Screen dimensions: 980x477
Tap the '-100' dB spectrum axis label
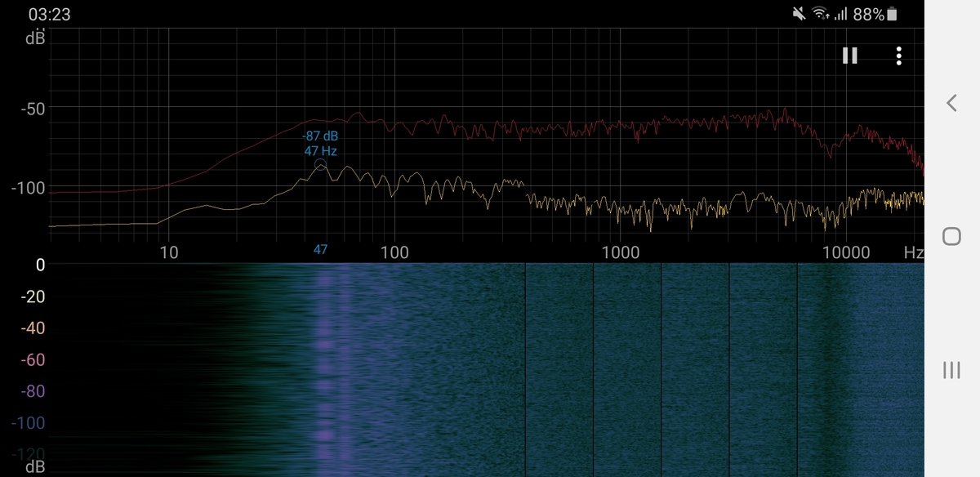pos(29,189)
